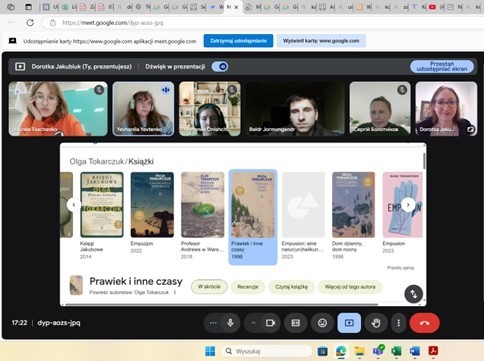The width and height of the screenshot is (484, 361).
Task: Show previous books with left carousel arrow
Action: coord(74,205)
